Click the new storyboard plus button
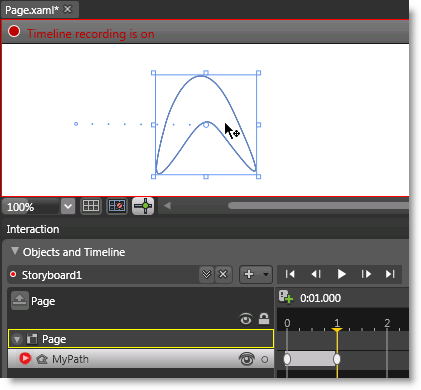421x390 pixels. (249, 274)
